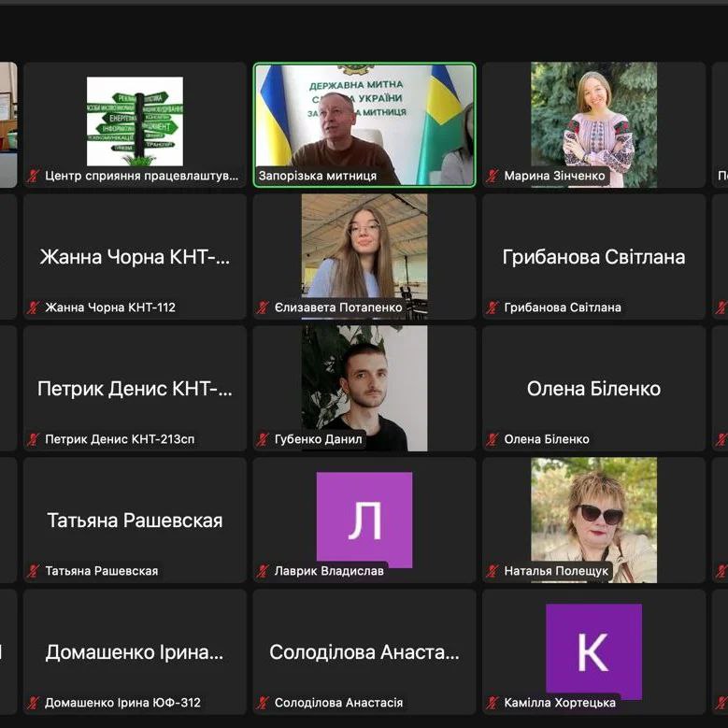Click the purple K avatar tile
728x728 pixels.
(x=593, y=650)
